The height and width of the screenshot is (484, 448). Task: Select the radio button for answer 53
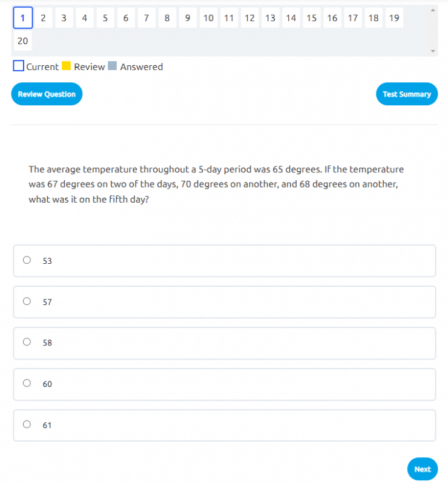[x=27, y=261]
